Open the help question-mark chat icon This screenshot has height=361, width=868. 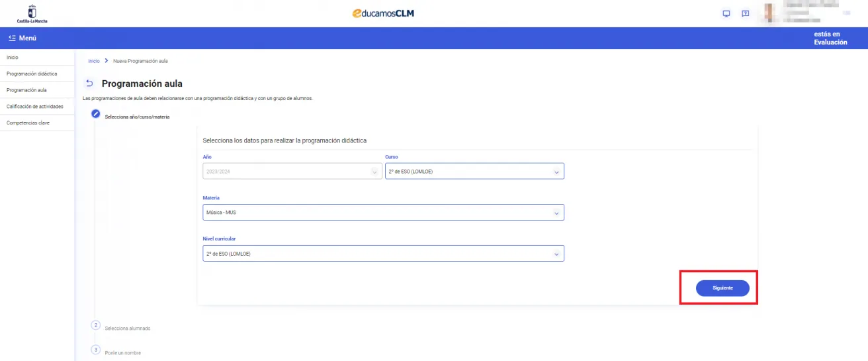(x=745, y=14)
